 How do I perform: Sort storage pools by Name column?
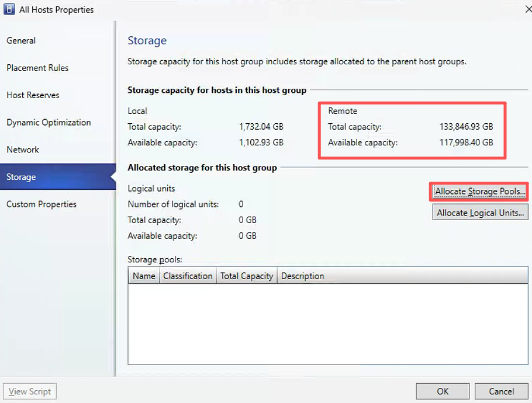coord(144,276)
